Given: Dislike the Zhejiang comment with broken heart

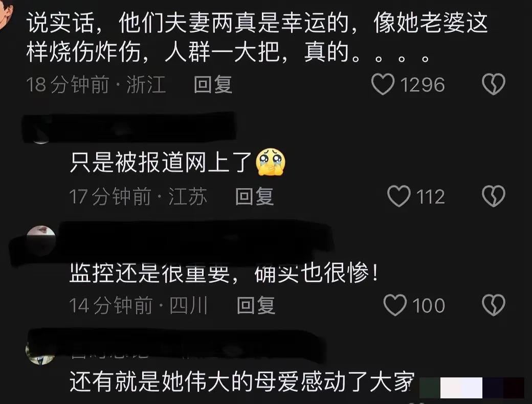Looking at the screenshot, I should [494, 84].
